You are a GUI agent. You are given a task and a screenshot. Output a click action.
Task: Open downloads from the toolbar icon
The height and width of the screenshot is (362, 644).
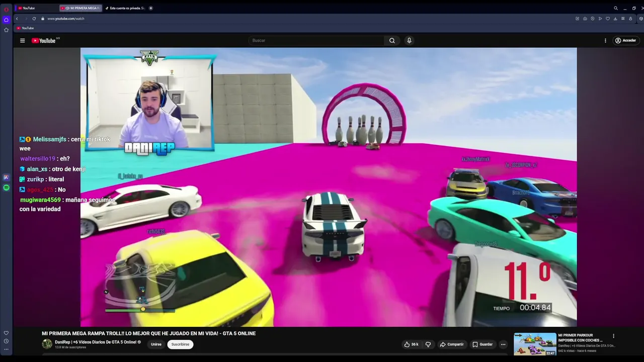[x=615, y=19]
